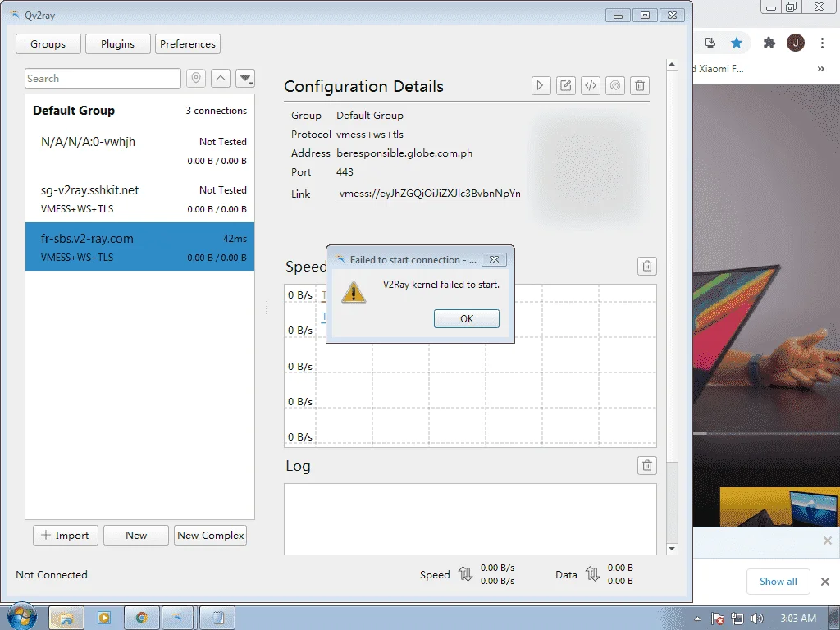Viewport: 840px width, 630px height.
Task: Open Action Center flag tray icon
Action: click(x=718, y=619)
